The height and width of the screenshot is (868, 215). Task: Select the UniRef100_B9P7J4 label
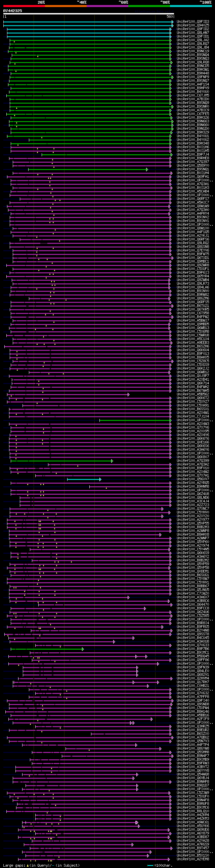point(193,155)
